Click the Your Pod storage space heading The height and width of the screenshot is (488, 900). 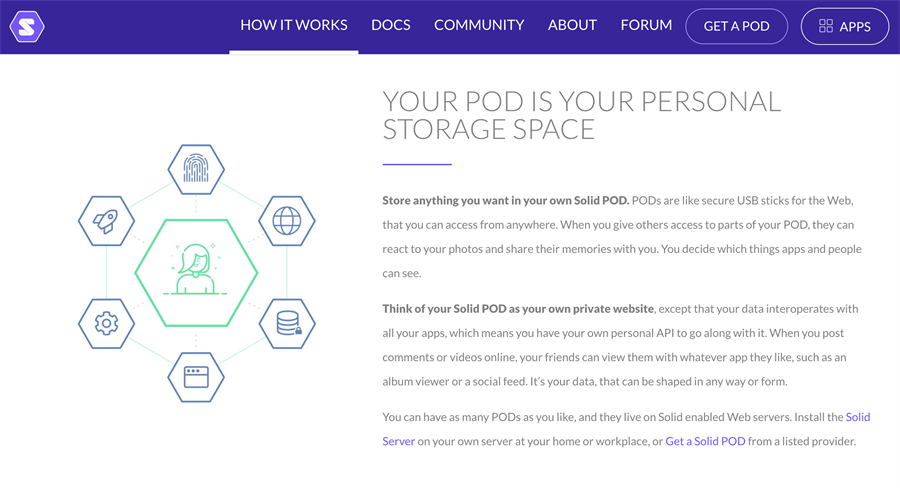pyautogui.click(x=581, y=115)
